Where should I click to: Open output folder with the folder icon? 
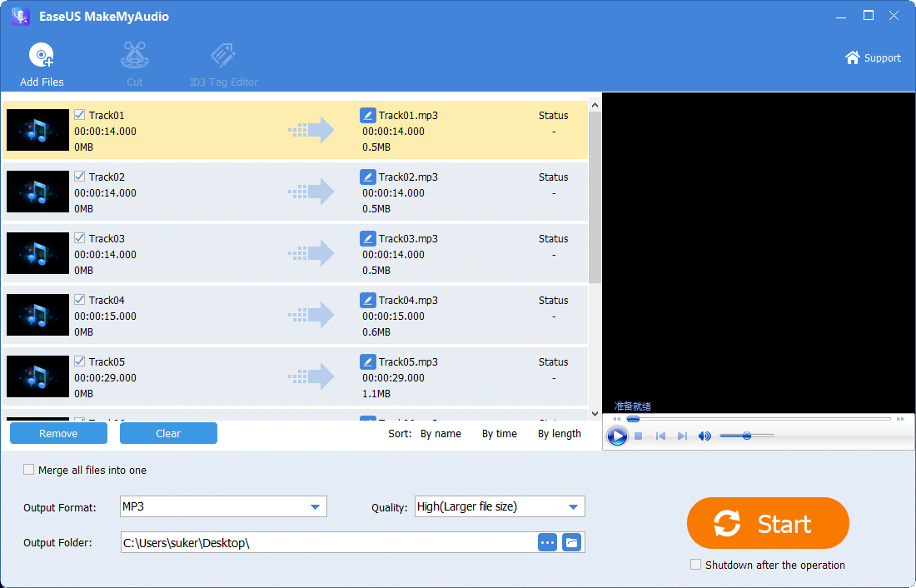tap(571, 543)
